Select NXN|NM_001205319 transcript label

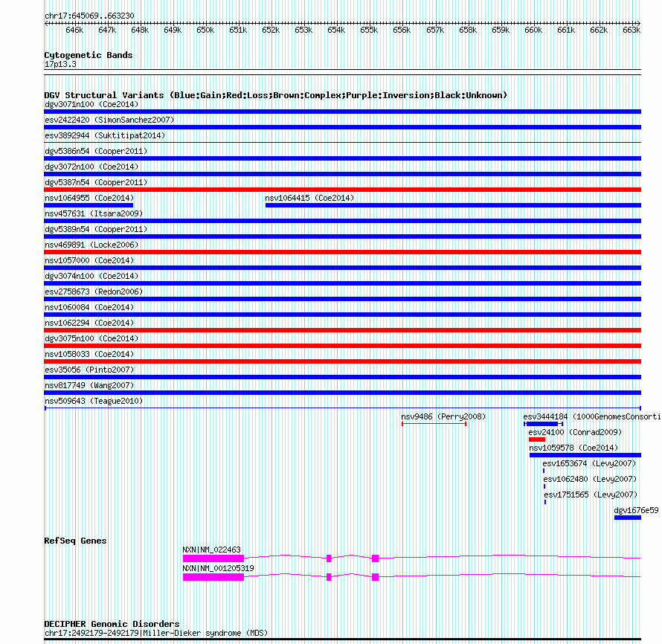tap(218, 568)
